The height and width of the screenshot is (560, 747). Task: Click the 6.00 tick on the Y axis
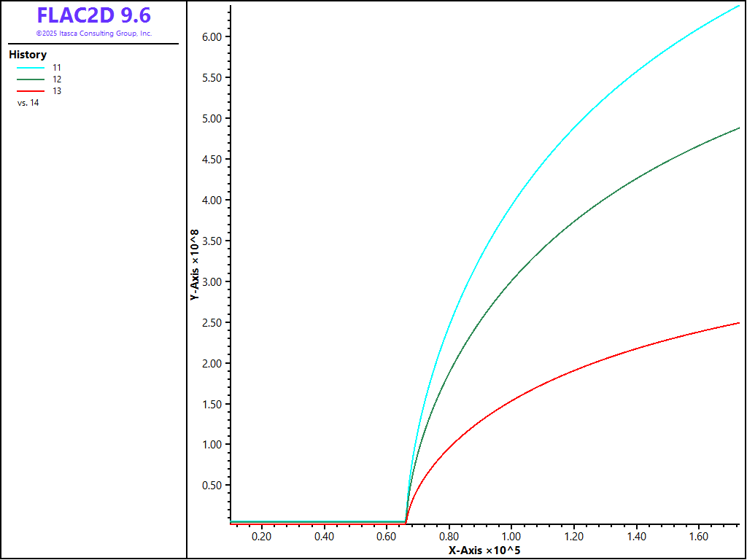tap(212, 37)
